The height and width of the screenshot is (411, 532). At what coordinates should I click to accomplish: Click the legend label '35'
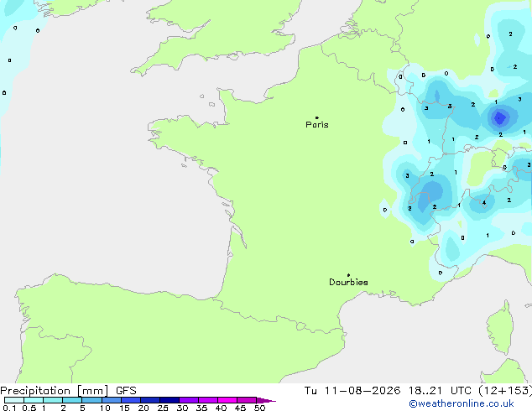[201, 408]
